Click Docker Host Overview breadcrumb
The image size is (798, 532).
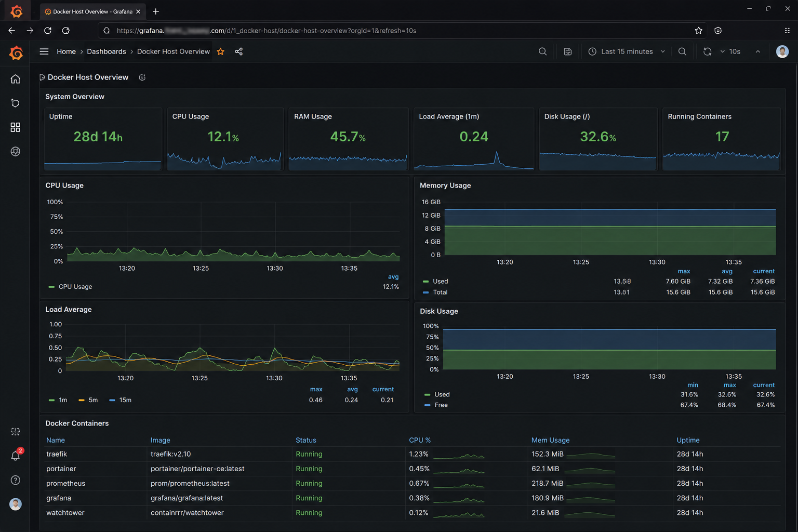174,51
